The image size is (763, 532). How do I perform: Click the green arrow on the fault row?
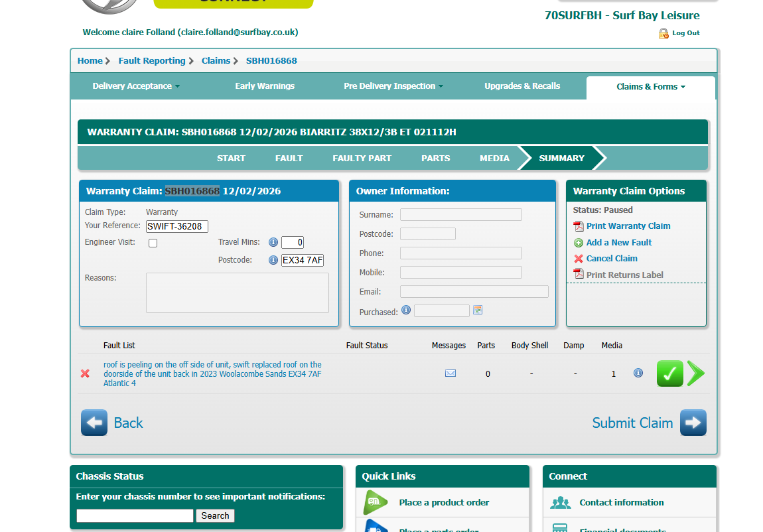click(697, 373)
